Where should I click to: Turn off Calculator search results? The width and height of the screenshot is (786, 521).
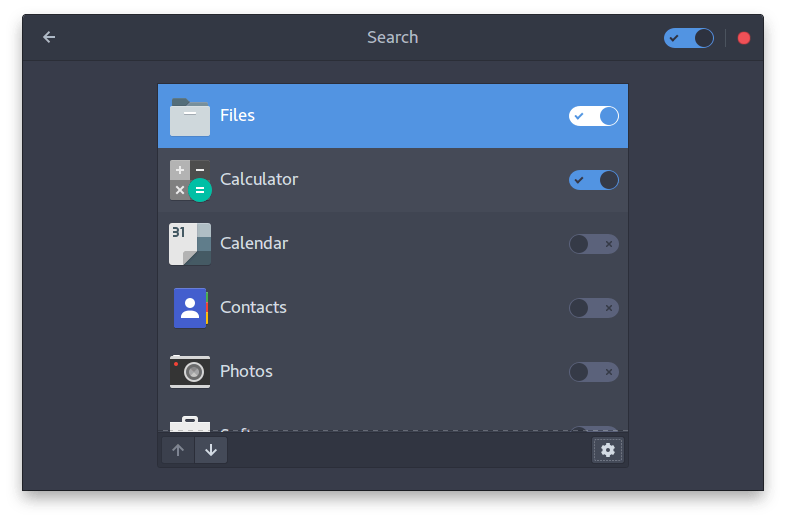(x=593, y=180)
